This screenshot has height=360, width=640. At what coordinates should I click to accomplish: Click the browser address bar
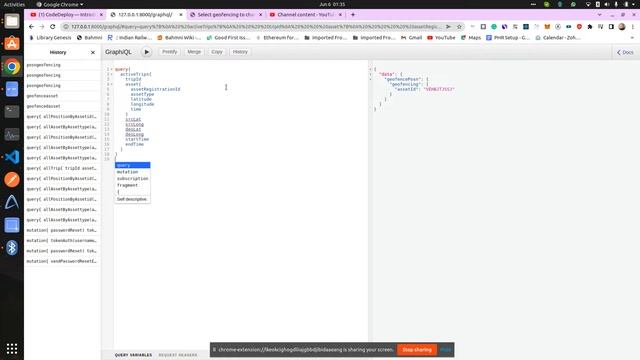tap(255, 27)
